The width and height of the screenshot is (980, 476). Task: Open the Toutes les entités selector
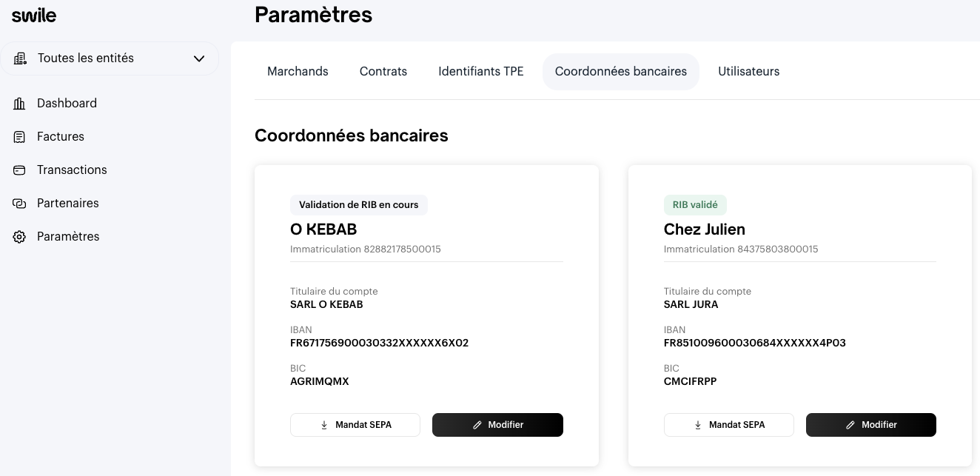pyautogui.click(x=110, y=58)
